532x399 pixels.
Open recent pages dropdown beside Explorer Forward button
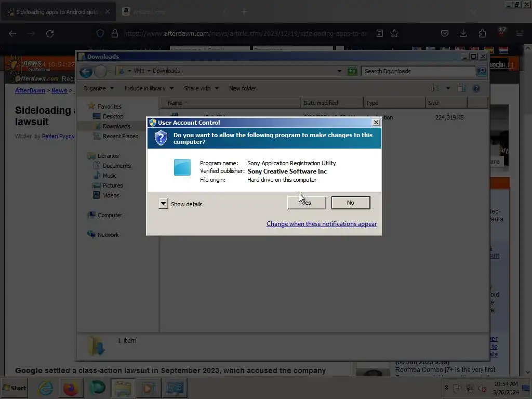(110, 72)
